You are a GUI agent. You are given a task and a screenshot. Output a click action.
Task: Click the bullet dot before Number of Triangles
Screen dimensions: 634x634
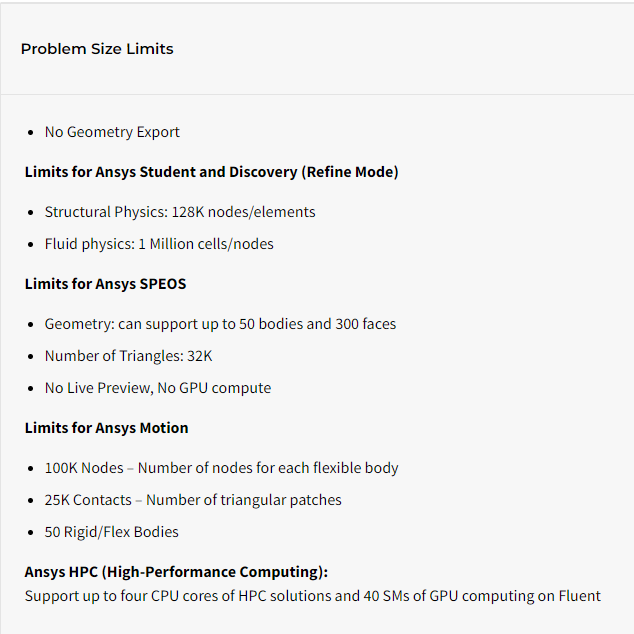pos(31,357)
